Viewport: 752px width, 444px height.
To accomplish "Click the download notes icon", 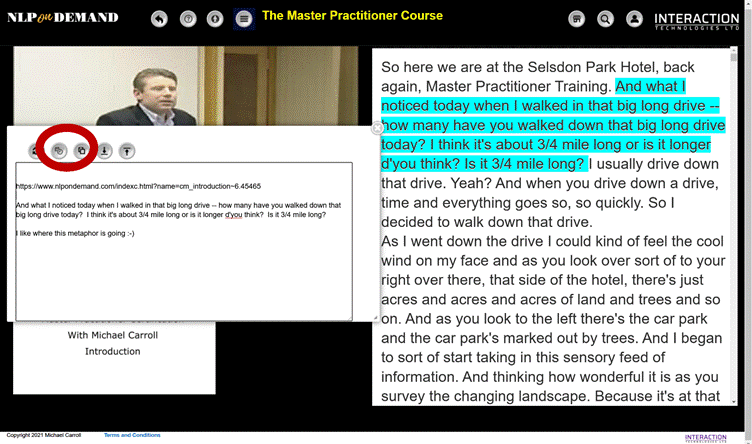I will [x=104, y=151].
